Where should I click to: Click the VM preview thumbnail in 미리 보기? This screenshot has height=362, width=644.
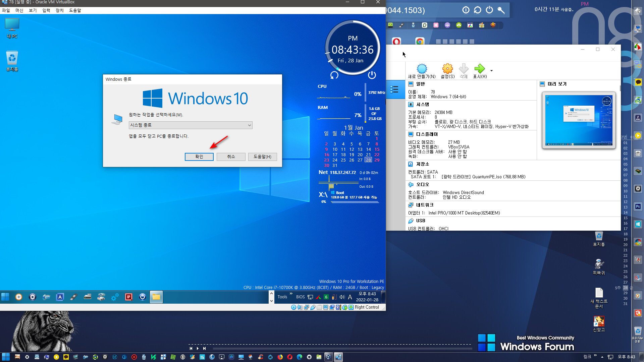click(x=579, y=120)
